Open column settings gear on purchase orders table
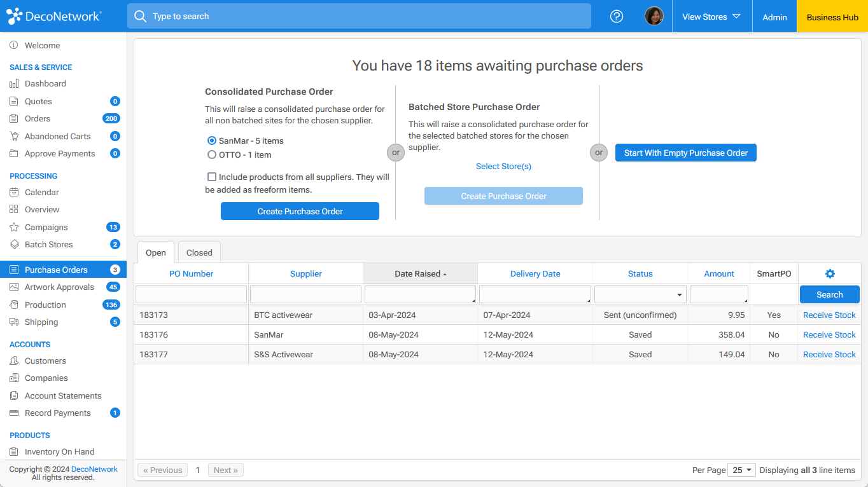 pyautogui.click(x=829, y=273)
